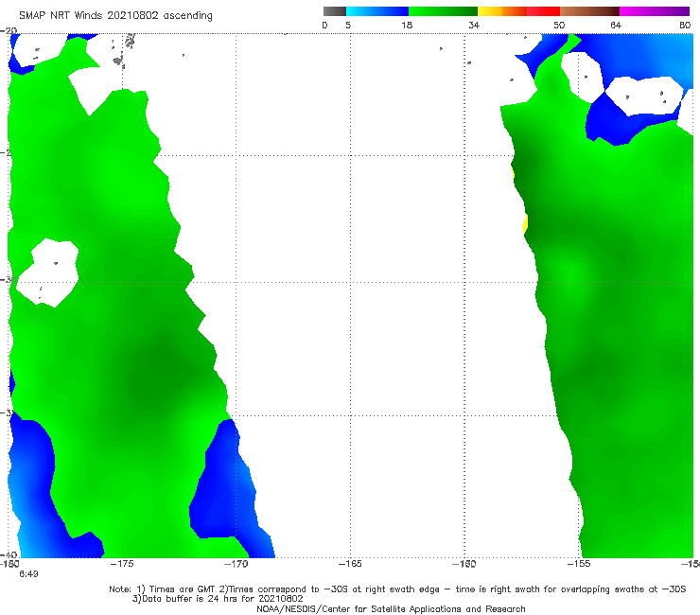The image size is (700, 615).
Task: Click the NOAA/NESDIS Center for Satellite Applications credit
Action: tap(391, 608)
